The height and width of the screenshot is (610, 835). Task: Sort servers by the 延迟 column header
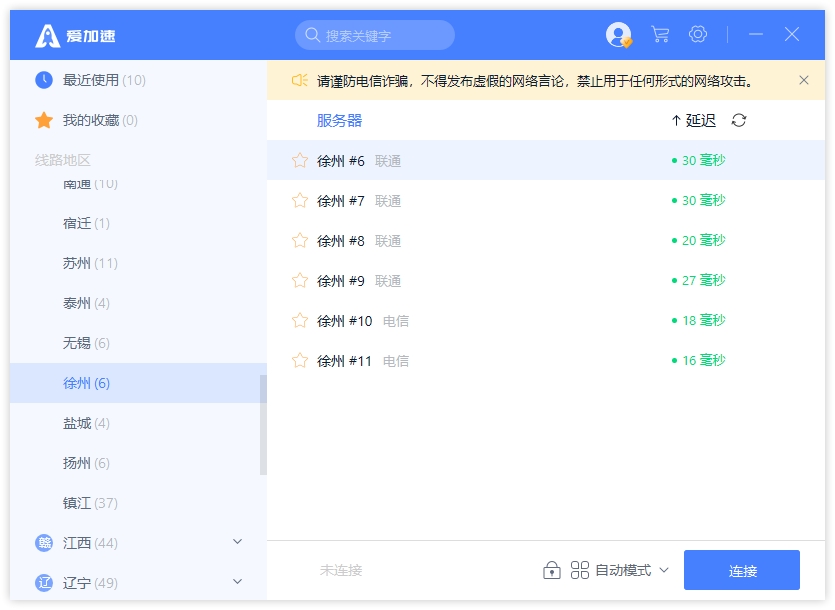click(x=694, y=121)
